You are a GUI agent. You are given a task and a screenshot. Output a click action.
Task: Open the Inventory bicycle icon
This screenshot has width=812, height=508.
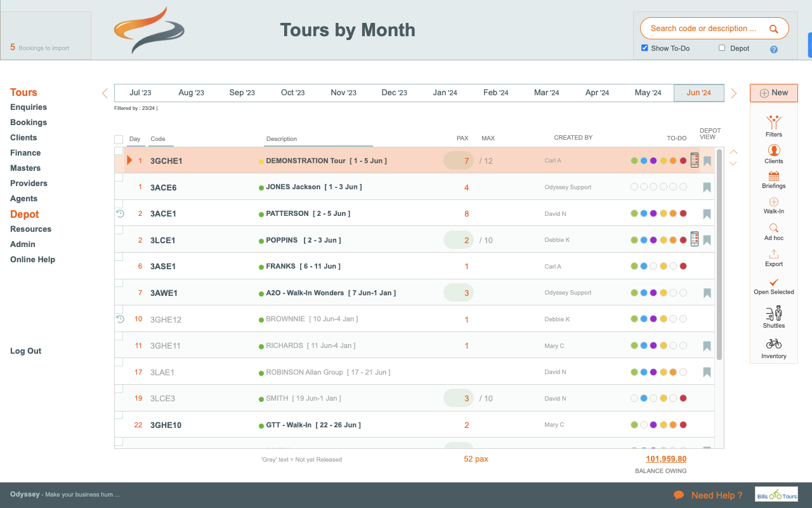coord(773,344)
